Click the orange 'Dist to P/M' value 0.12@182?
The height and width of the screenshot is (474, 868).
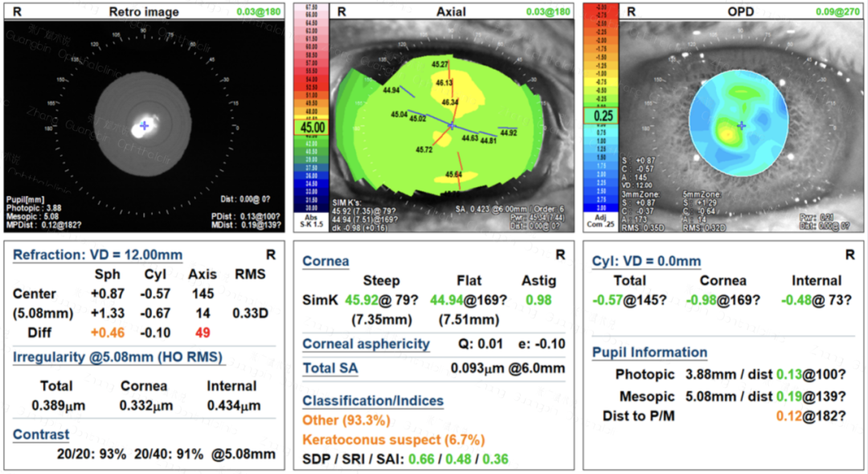(x=811, y=416)
